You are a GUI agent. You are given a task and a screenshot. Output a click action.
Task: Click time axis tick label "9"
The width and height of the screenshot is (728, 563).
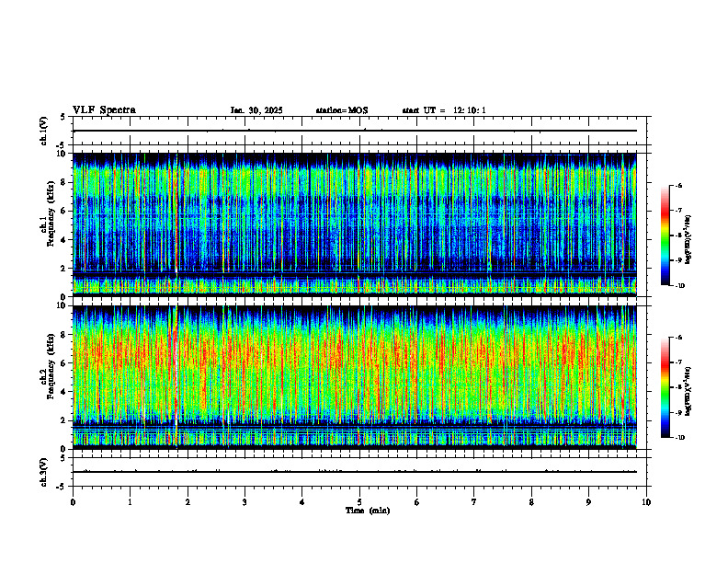click(x=588, y=502)
